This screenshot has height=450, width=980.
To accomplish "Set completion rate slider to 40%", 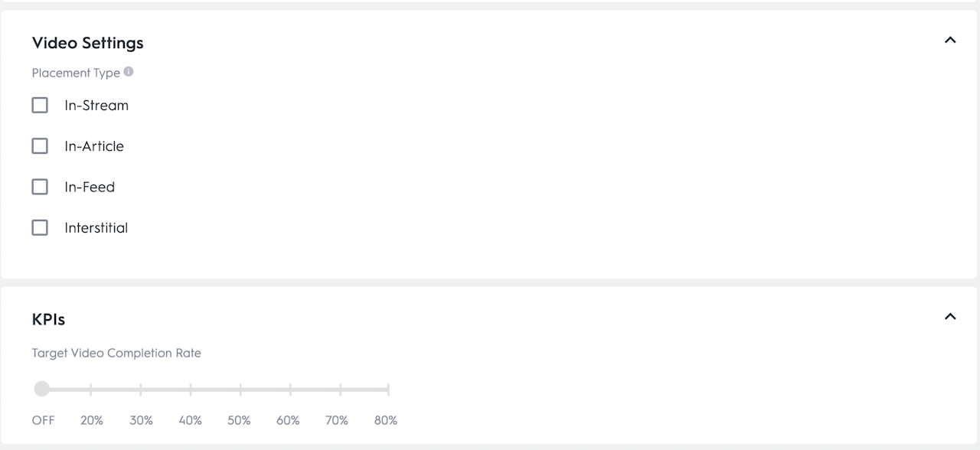I will (191, 390).
